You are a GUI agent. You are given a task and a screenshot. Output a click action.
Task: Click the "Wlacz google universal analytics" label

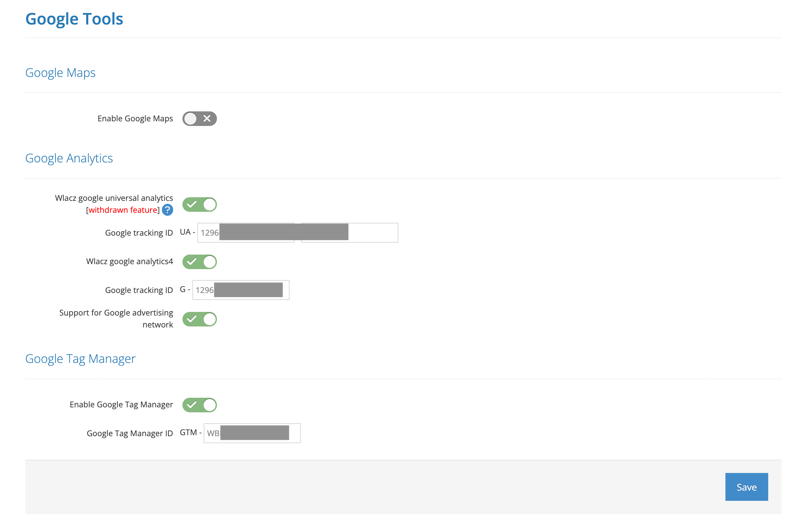pyautogui.click(x=114, y=198)
